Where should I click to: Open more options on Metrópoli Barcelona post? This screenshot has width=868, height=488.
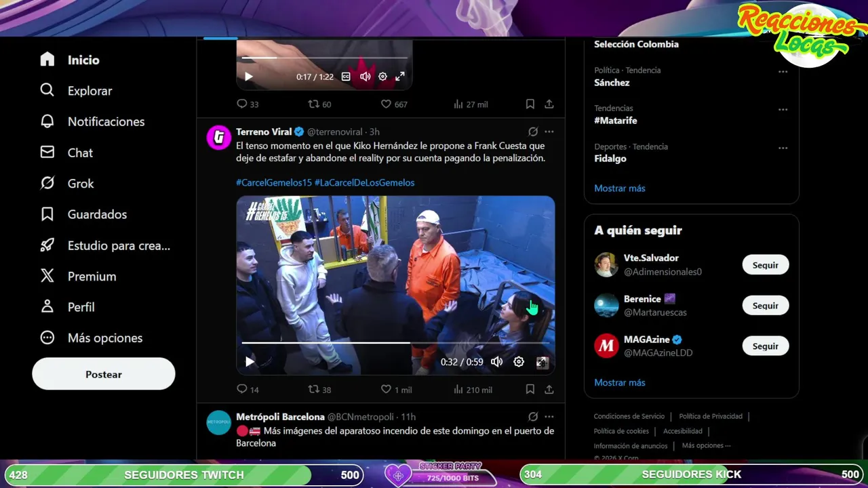[x=549, y=417]
